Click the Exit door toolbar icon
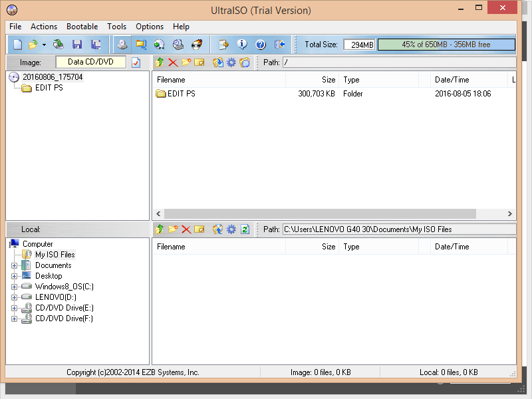 (279, 45)
